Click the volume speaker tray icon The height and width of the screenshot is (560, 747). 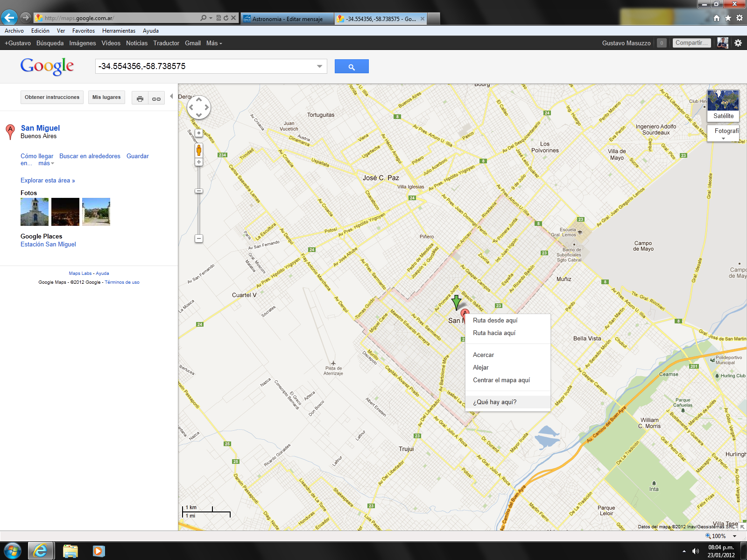pyautogui.click(x=696, y=551)
